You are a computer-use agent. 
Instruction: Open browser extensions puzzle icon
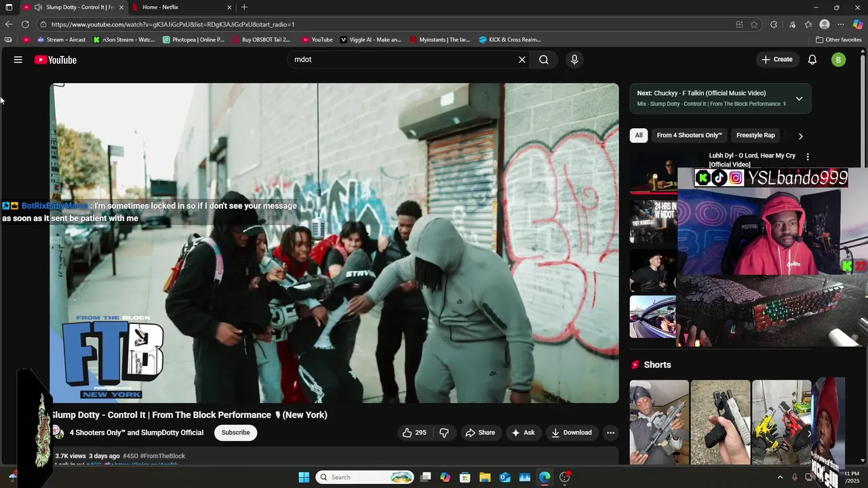tap(774, 24)
